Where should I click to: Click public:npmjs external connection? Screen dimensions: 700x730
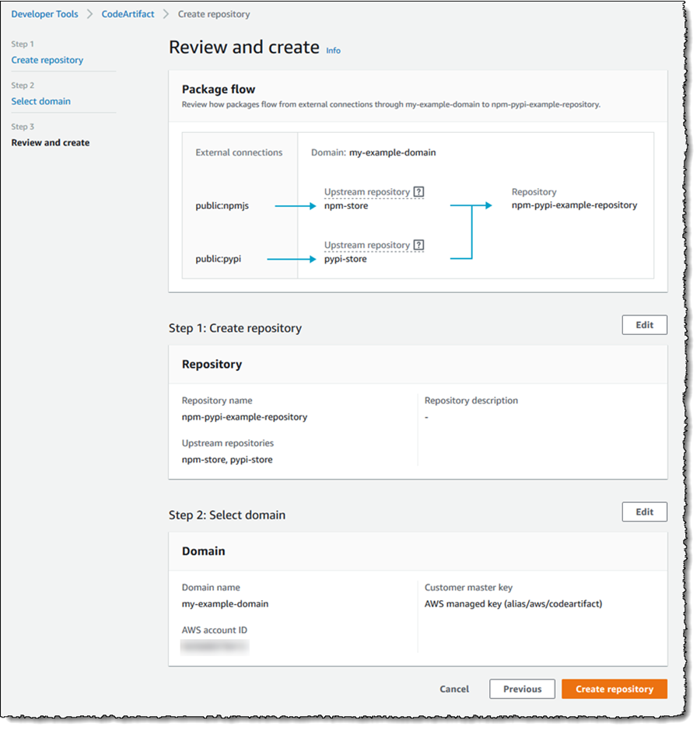pyautogui.click(x=224, y=208)
